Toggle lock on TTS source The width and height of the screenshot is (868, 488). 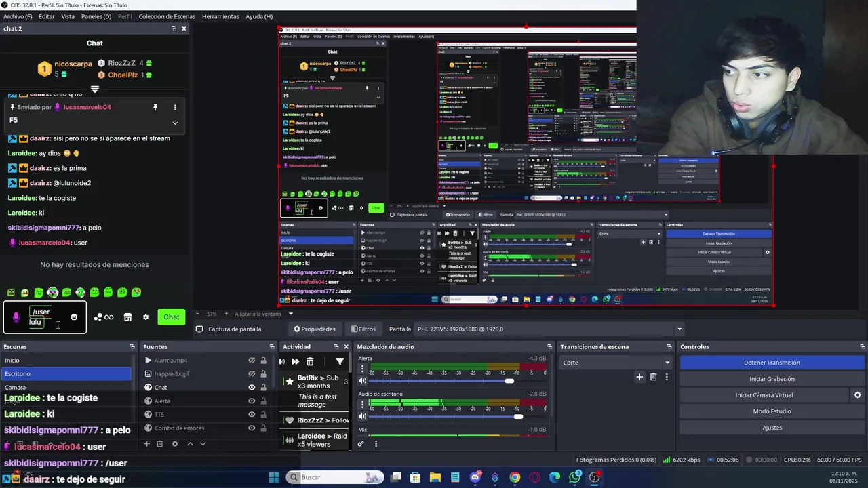263,415
